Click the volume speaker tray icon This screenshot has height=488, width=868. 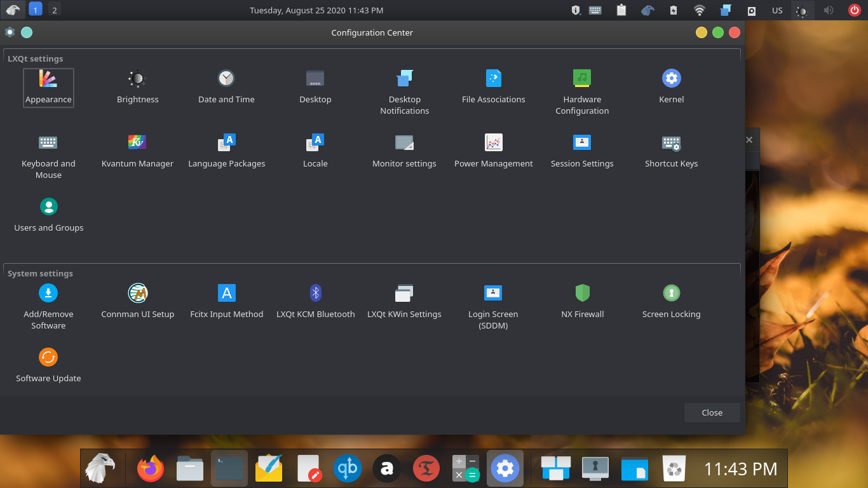click(x=829, y=10)
